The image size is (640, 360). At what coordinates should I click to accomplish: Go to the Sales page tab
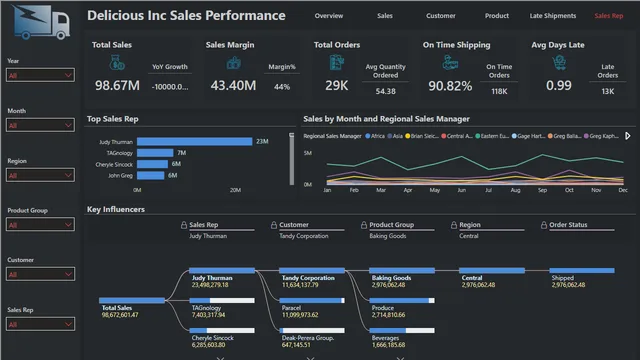click(384, 16)
